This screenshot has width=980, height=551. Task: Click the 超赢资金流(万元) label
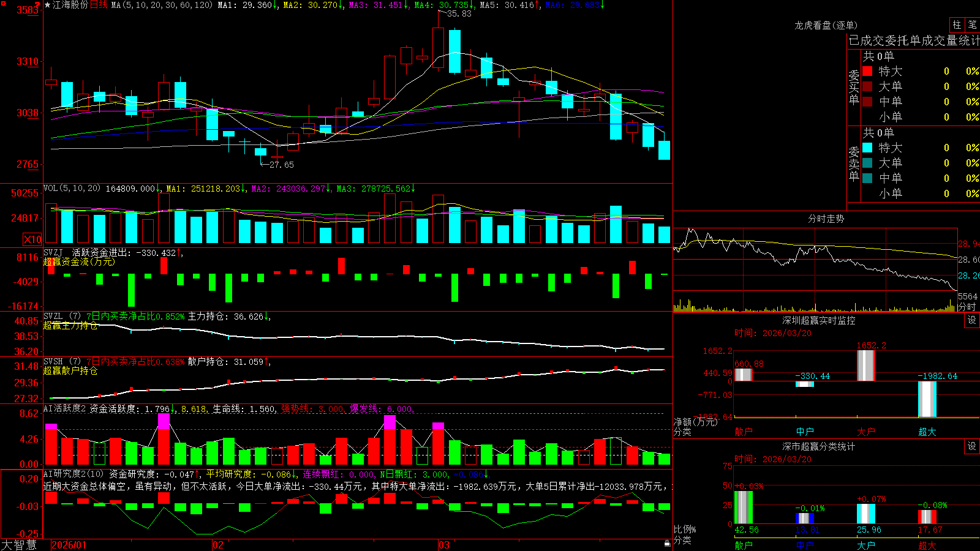pos(79,262)
